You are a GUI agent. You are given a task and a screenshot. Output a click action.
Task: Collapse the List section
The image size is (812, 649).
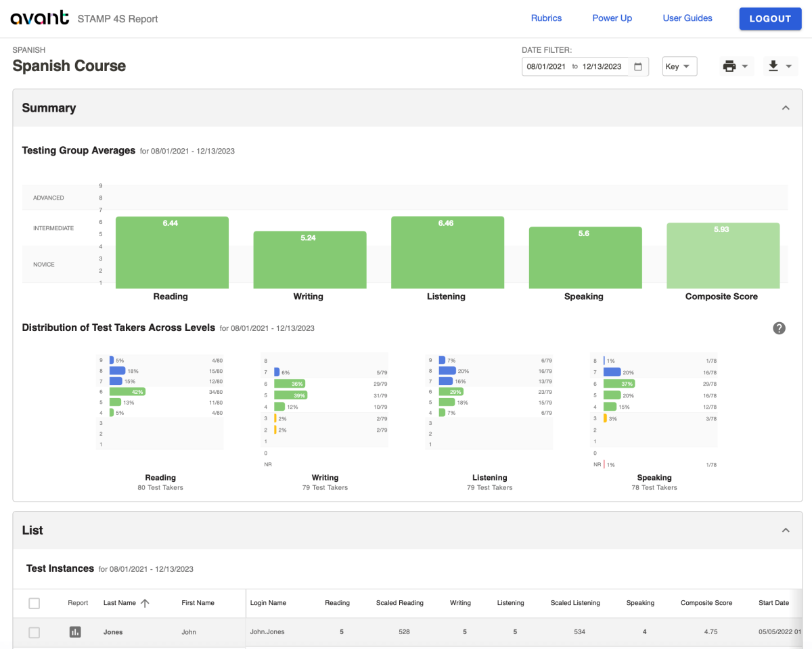786,530
